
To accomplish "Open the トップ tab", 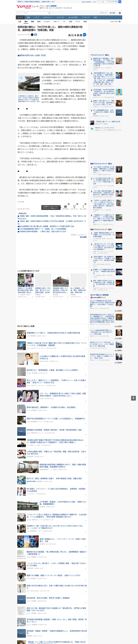I will pos(20,17).
